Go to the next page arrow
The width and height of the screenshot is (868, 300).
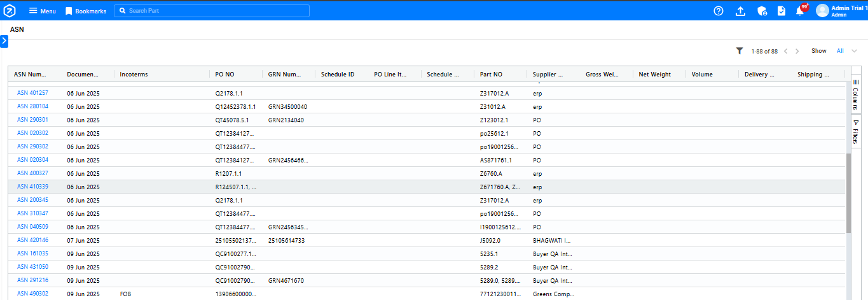pos(797,51)
